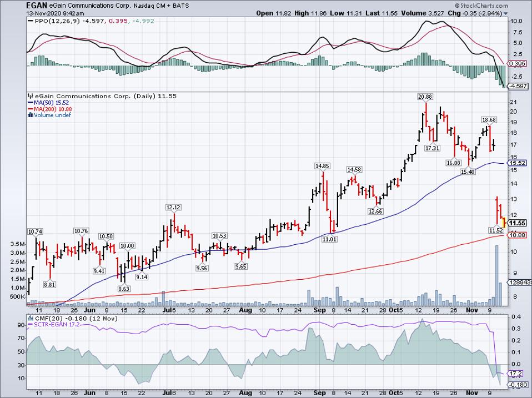This screenshot has height=398, width=532.
Task: Click the 10.00 high price label
Action: [x=128, y=246]
